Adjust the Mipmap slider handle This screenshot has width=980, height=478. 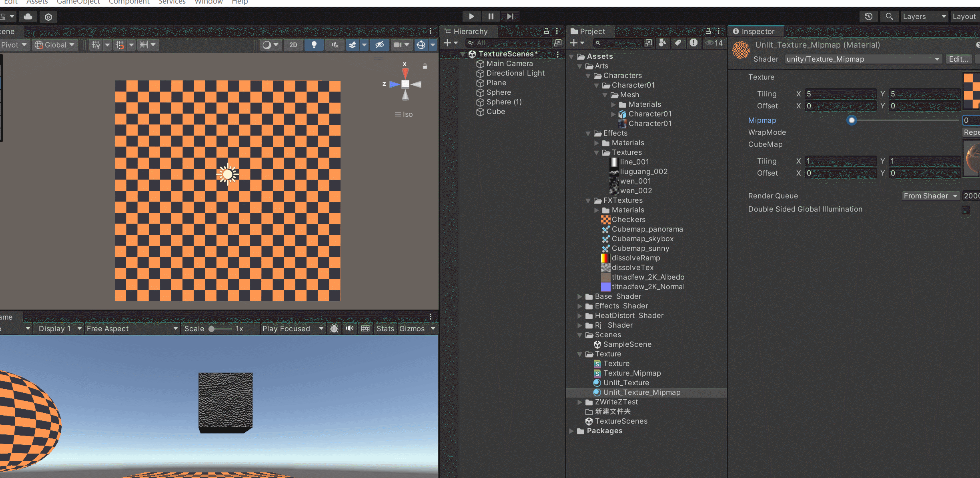pyautogui.click(x=852, y=120)
